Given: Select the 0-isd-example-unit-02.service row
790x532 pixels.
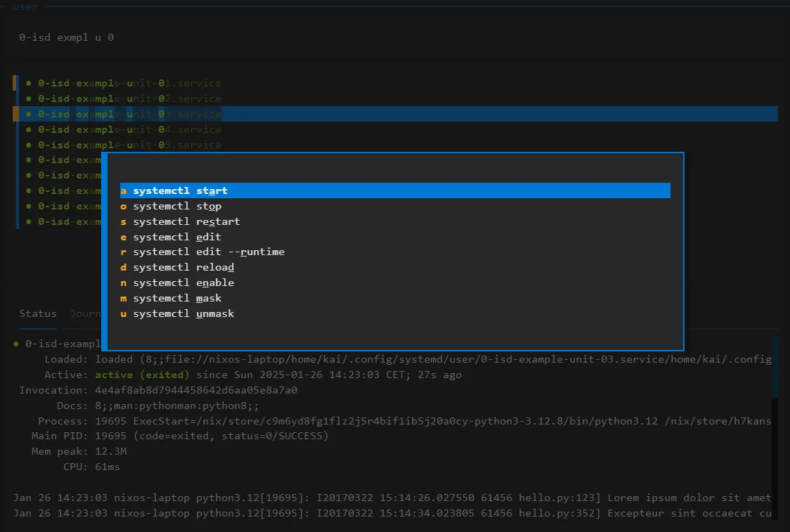Looking at the screenshot, I should coord(398,99).
